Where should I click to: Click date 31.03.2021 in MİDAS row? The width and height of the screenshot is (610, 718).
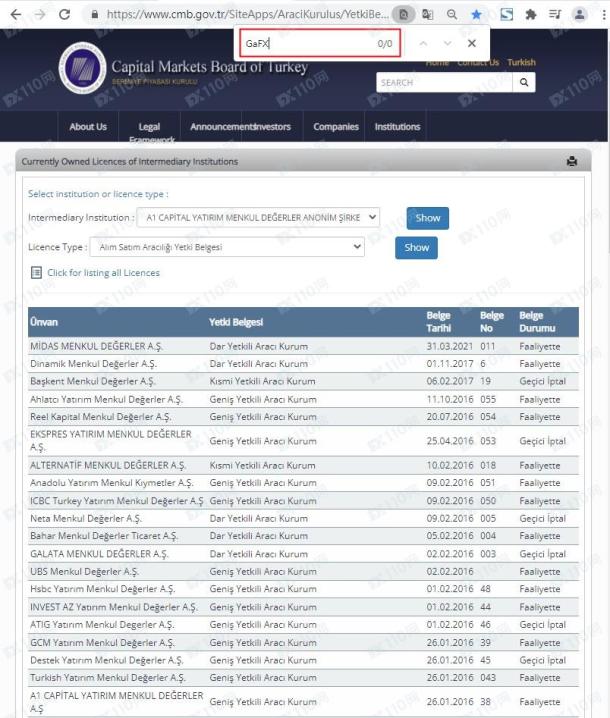click(449, 346)
